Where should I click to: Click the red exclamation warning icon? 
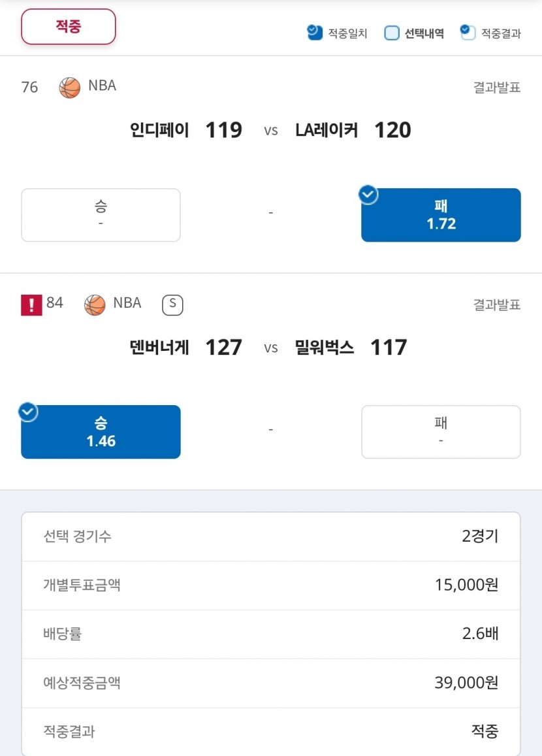31,305
